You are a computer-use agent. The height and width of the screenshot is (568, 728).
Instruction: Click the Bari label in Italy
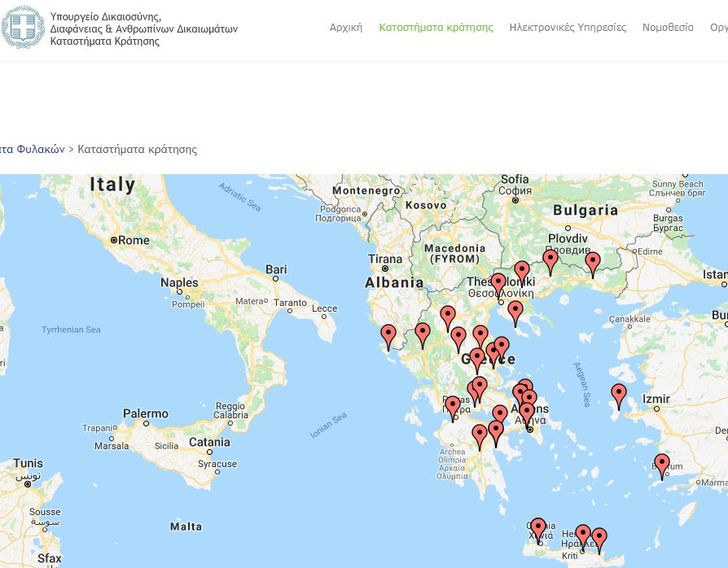pos(276,269)
